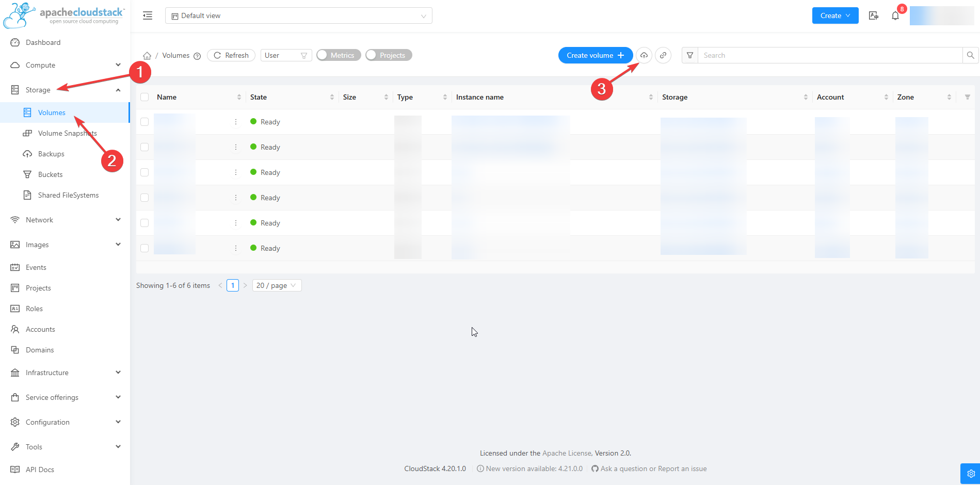The height and width of the screenshot is (485, 980).
Task: Open the User filter dropdown
Action: tap(286, 55)
